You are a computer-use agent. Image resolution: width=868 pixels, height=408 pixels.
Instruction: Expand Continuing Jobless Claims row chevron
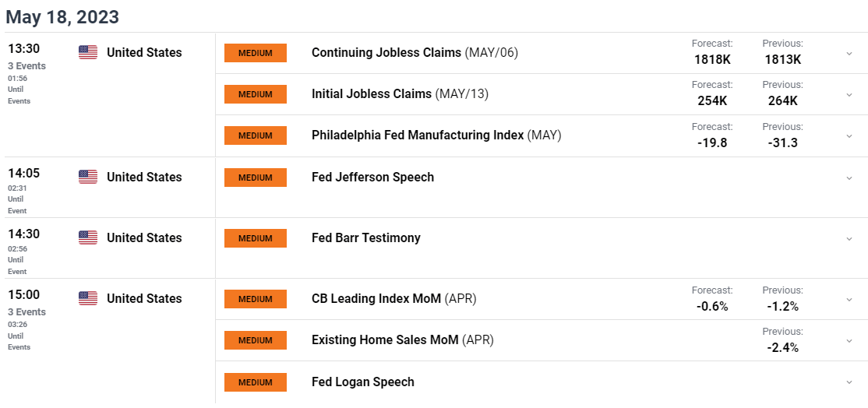(x=849, y=53)
